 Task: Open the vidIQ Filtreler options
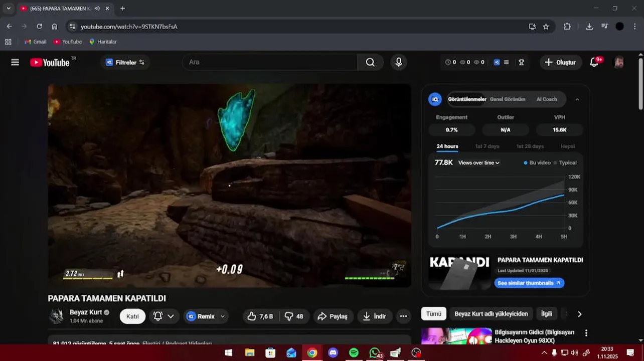click(x=125, y=62)
